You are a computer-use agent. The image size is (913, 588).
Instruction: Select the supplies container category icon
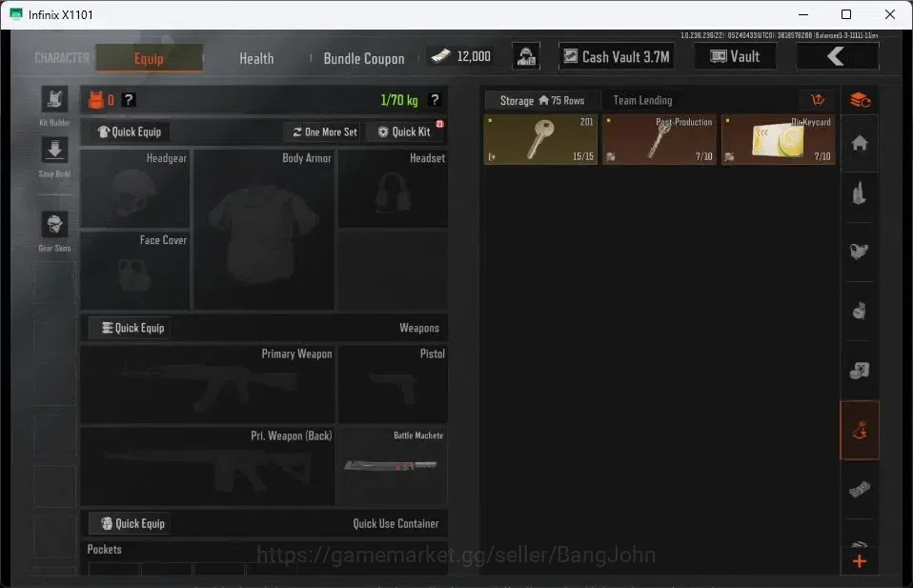[860, 371]
